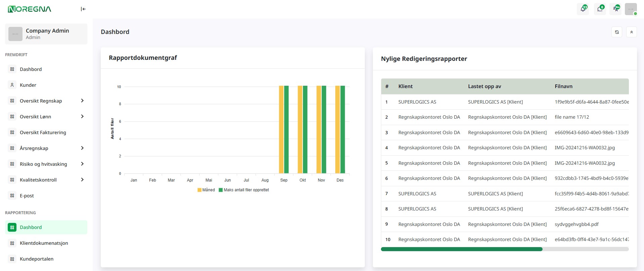Image resolution: width=644 pixels, height=271 pixels.
Task: Open the language translation selector
Action: (x=616, y=9)
